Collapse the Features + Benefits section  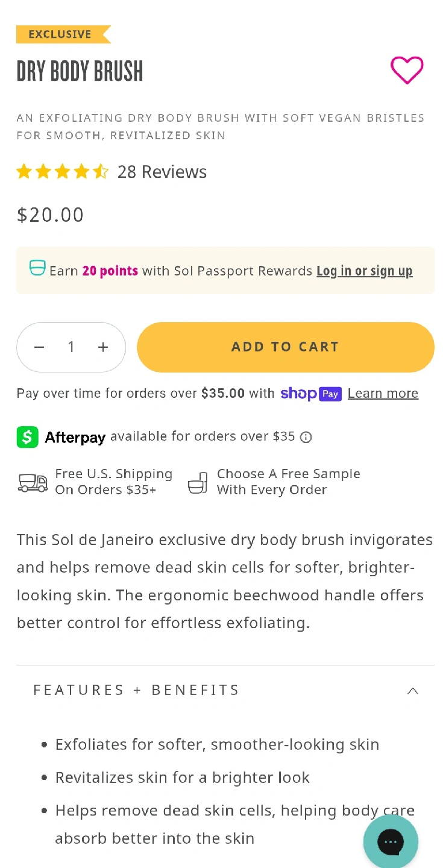pyautogui.click(x=412, y=691)
